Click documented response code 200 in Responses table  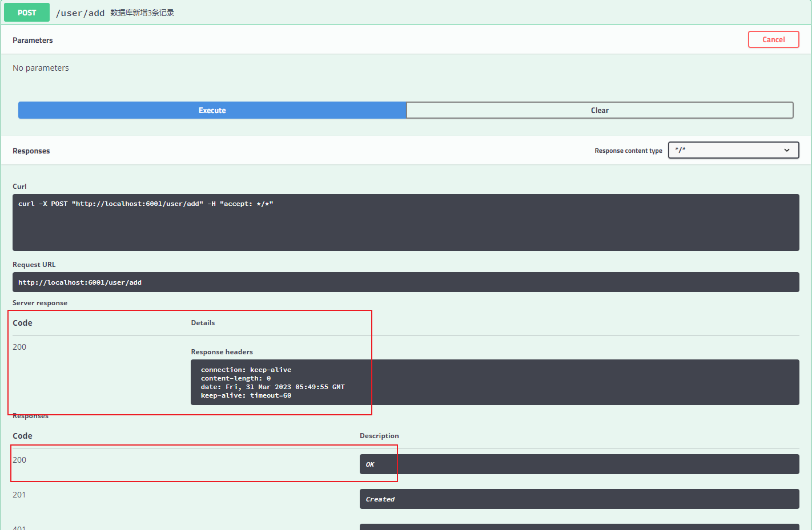19,460
